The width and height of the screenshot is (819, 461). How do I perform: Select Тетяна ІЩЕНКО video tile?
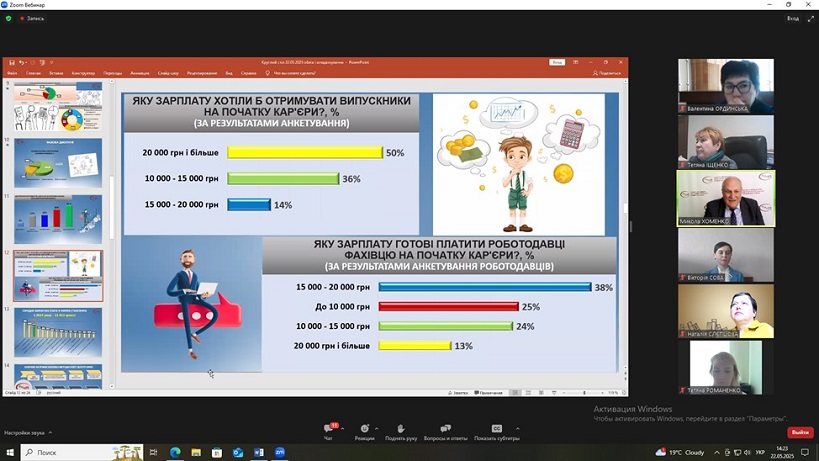(x=726, y=142)
